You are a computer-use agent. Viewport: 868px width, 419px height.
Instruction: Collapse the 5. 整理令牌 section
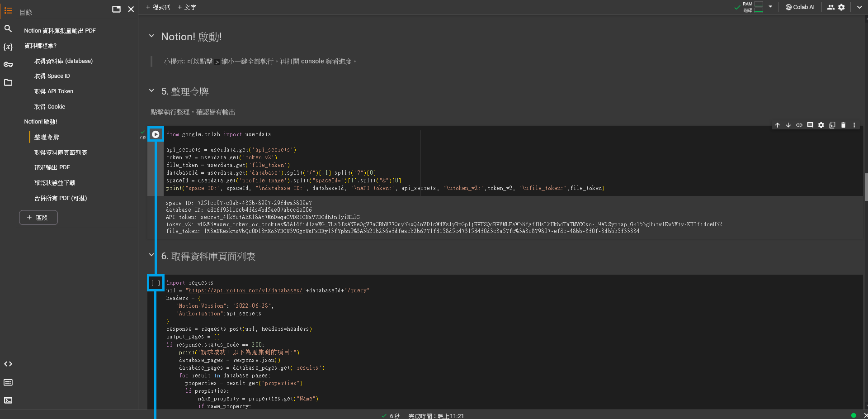[151, 90]
